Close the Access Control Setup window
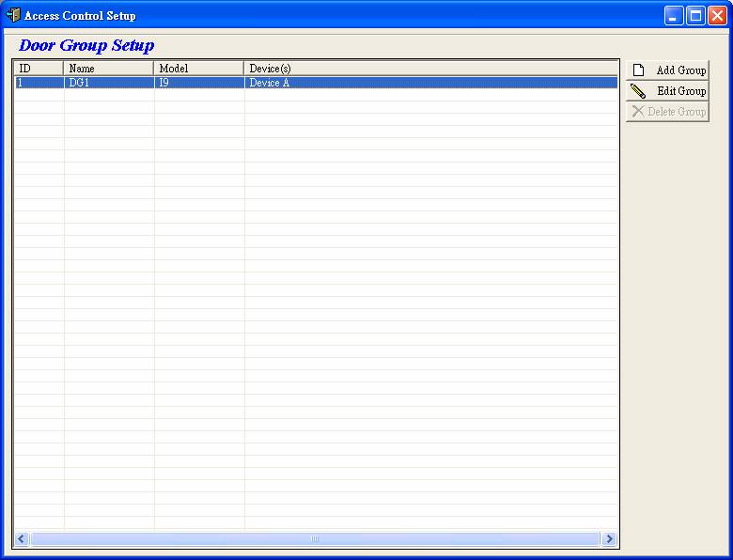The height and width of the screenshot is (560, 733). (x=717, y=15)
